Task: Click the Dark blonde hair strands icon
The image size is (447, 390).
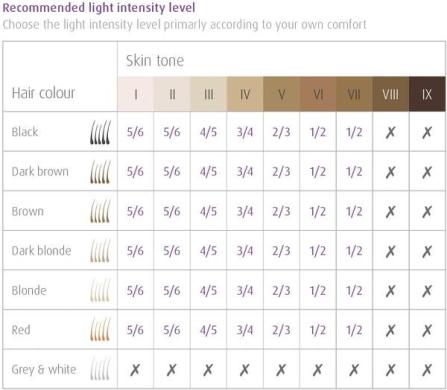Action: point(100,251)
